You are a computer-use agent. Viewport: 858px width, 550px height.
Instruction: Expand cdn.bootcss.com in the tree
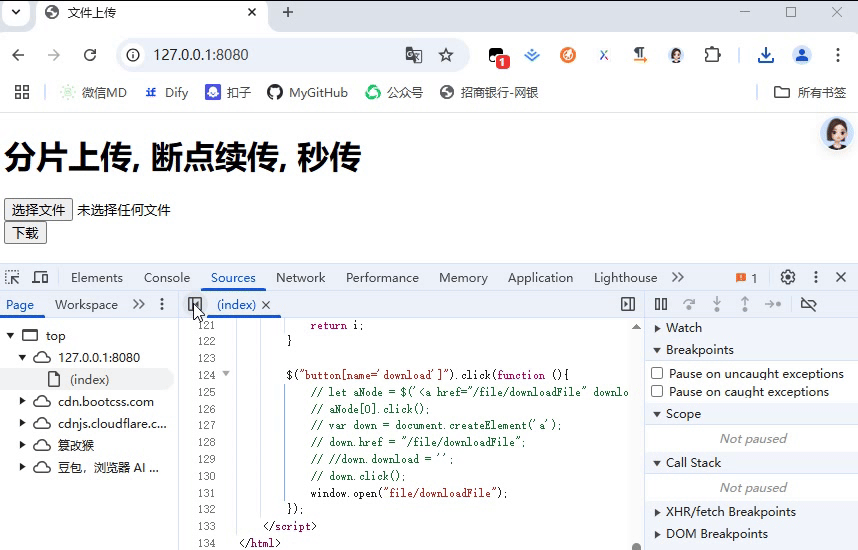tap(22, 401)
